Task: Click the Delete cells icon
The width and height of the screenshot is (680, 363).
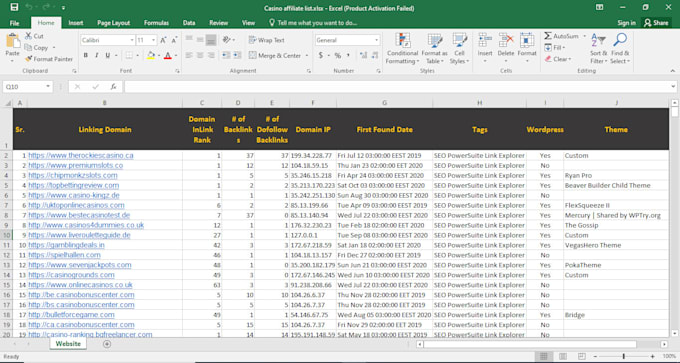Action: point(506,40)
